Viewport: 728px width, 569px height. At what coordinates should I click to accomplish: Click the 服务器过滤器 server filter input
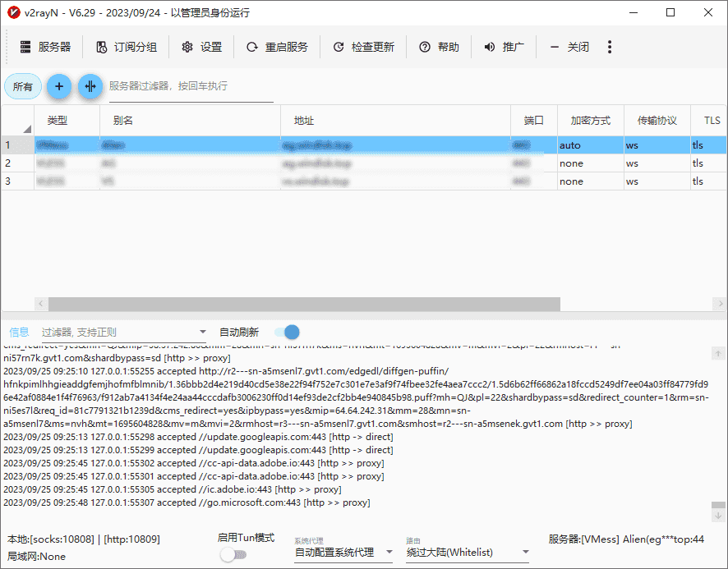(191, 86)
